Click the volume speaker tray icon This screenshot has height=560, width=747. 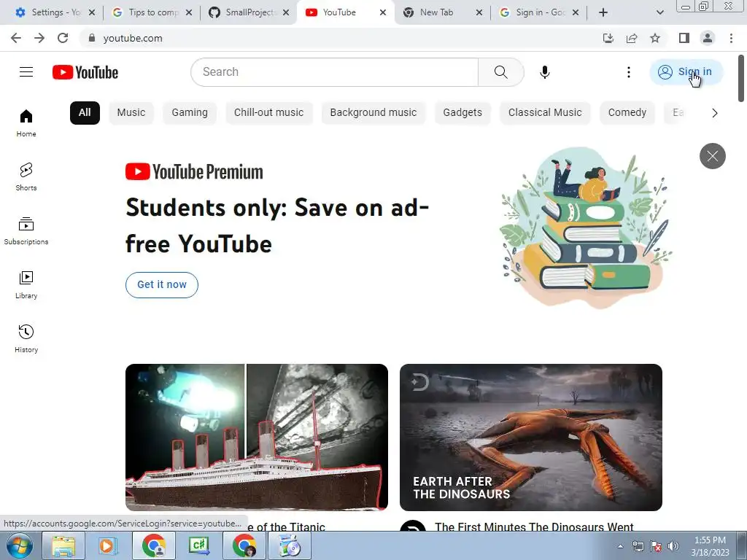(673, 546)
